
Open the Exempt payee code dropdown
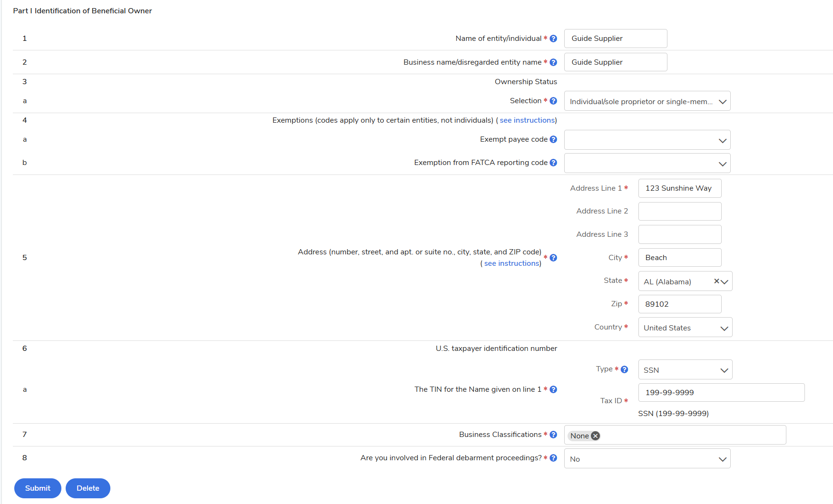(x=647, y=140)
